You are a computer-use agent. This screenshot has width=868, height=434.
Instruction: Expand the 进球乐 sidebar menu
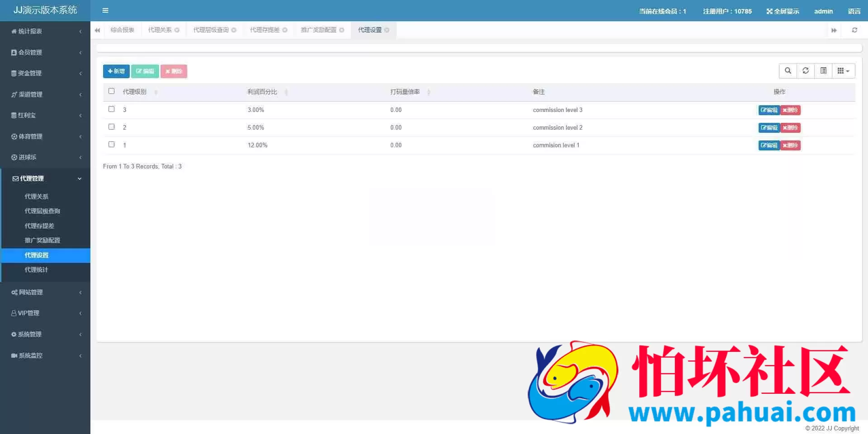pos(45,157)
